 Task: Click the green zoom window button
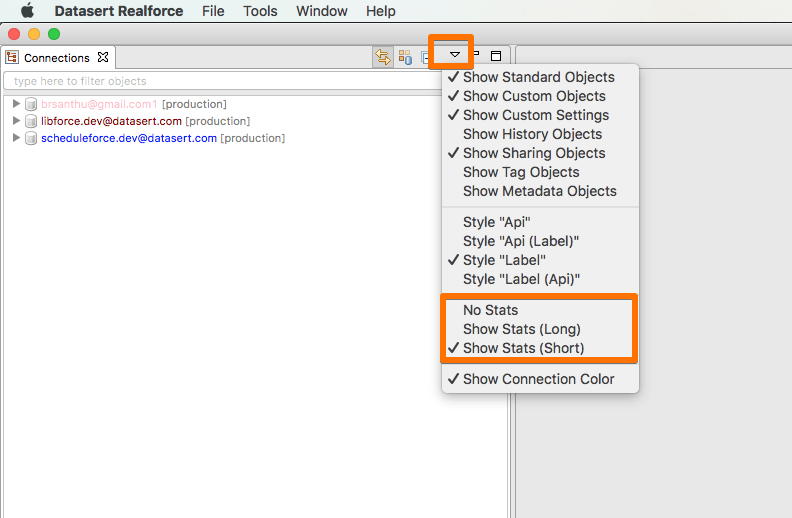click(54, 34)
